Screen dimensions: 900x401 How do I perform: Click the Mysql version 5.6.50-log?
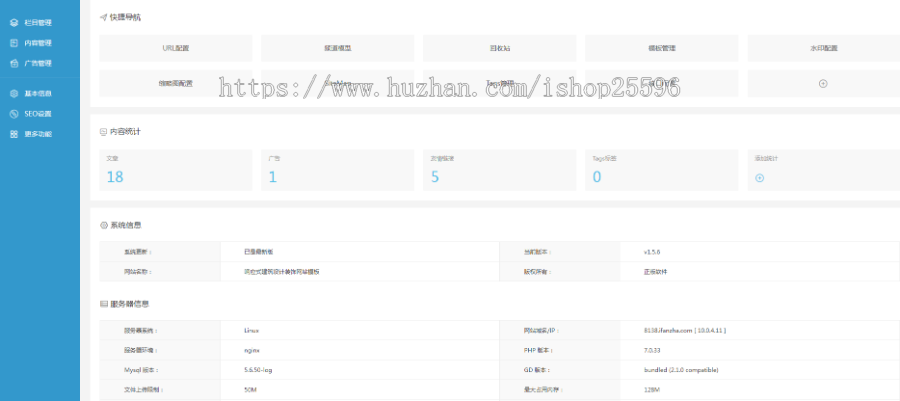coord(258,370)
